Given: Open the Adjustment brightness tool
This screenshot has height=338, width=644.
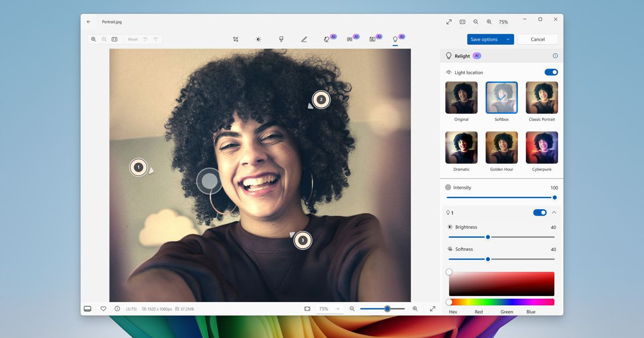Looking at the screenshot, I should [x=258, y=39].
